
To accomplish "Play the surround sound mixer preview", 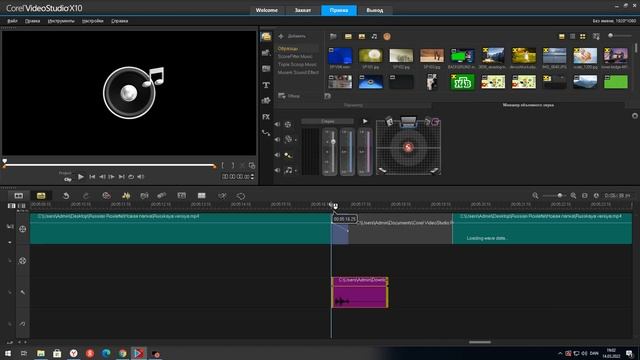I will [x=365, y=121].
